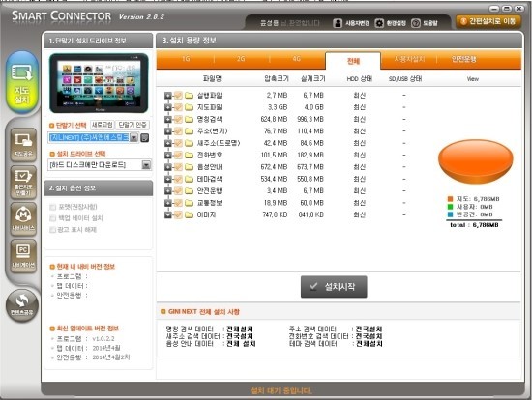532x400 pixels.
Task: Click the 사용자변경 user icon
Action: (x=338, y=23)
